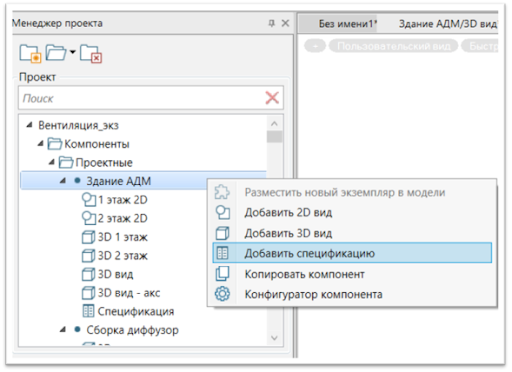Open dropdown arrow next to open folder
The width and height of the screenshot is (512, 372).
pos(72,52)
